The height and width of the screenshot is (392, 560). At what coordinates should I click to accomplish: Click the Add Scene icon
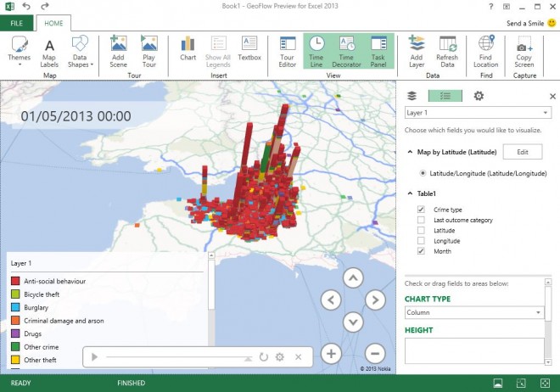(x=118, y=43)
